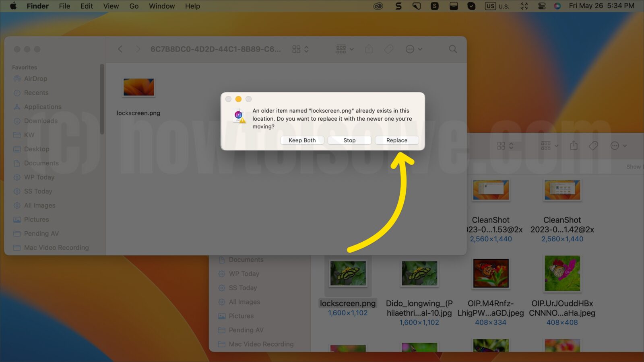Click the navigate back chevron in Finder

tap(120, 49)
